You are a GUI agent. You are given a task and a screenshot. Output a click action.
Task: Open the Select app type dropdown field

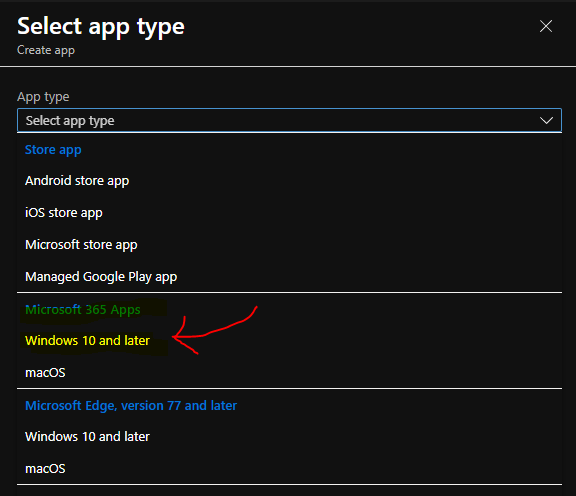pos(289,121)
